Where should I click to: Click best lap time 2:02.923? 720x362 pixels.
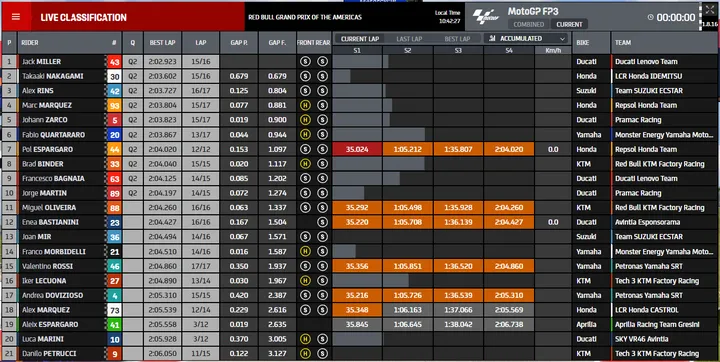tap(163, 62)
